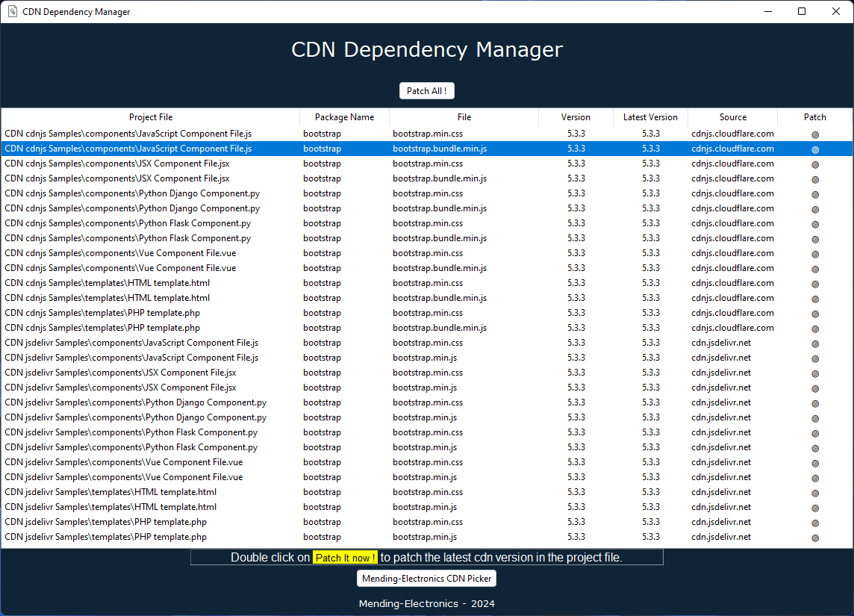The width and height of the screenshot is (854, 616).
Task: Patch icon for cdnjs Python Django bootstrap.bundle.min.js row
Action: (x=814, y=209)
